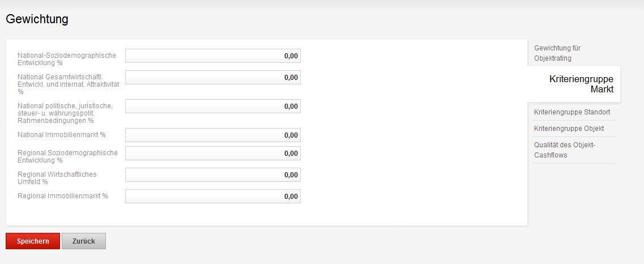Open Qualität des Objekt-Cashflows section
Image resolution: width=644 pixels, height=264 pixels.
[x=564, y=150]
